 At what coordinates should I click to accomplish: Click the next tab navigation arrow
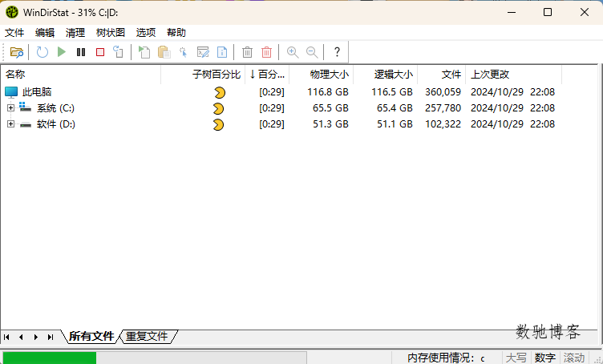click(36, 337)
